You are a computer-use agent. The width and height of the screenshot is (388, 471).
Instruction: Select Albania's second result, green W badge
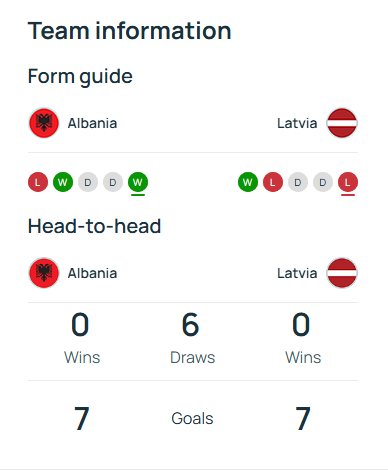63,182
